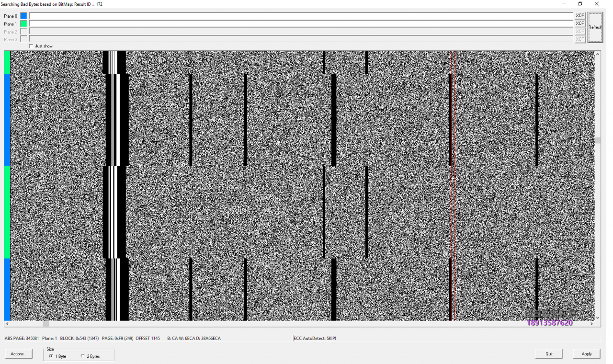Click the red marker line in bitmap
The width and height of the screenshot is (613, 364).
coord(451,192)
